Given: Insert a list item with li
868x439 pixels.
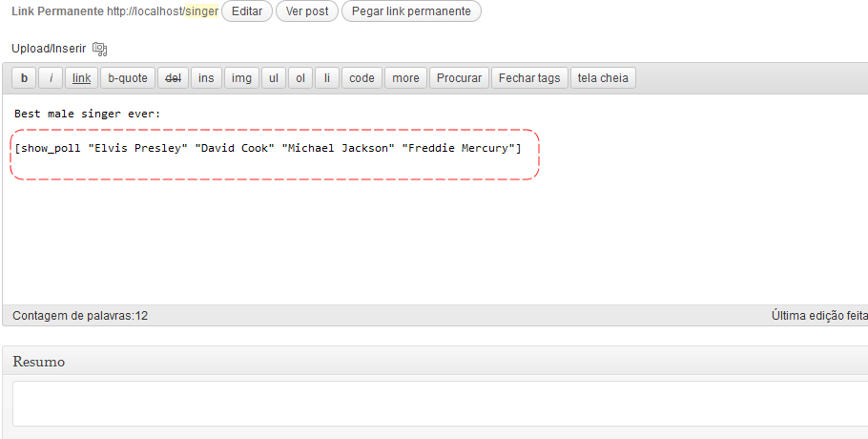Looking at the screenshot, I should point(327,78).
